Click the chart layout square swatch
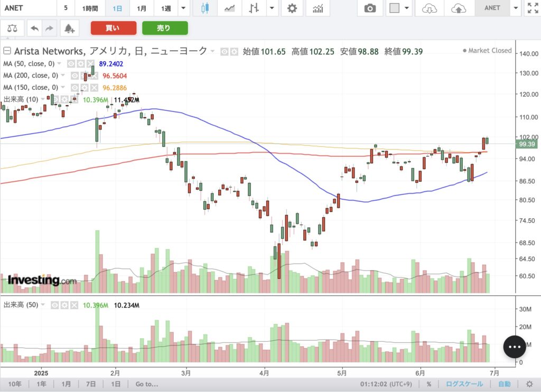 point(394,8)
